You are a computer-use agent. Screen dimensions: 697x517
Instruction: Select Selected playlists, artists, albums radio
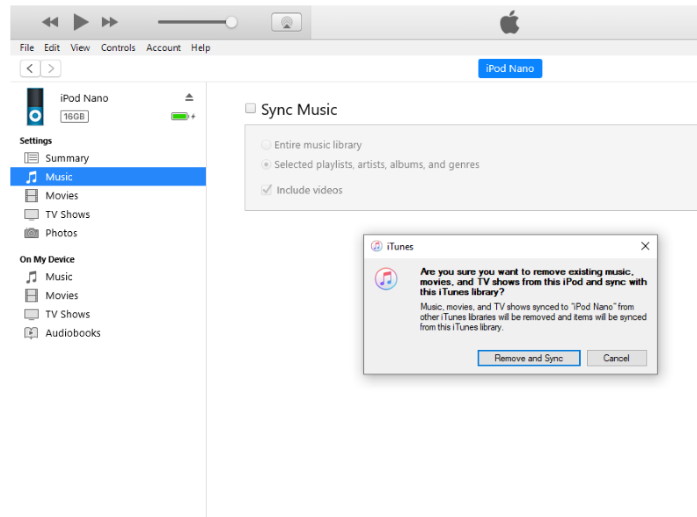[266, 164]
